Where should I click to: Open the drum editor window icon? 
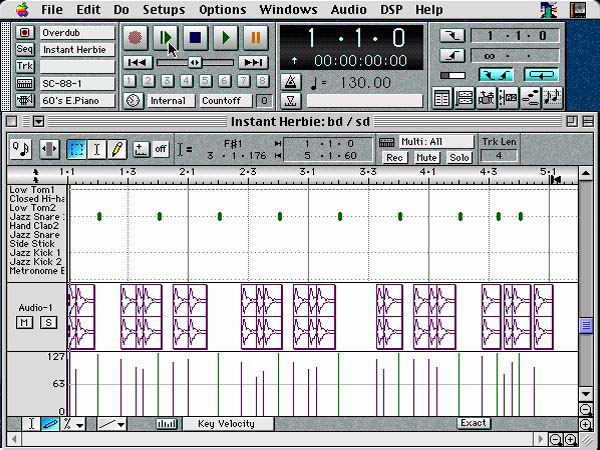[x=486, y=98]
